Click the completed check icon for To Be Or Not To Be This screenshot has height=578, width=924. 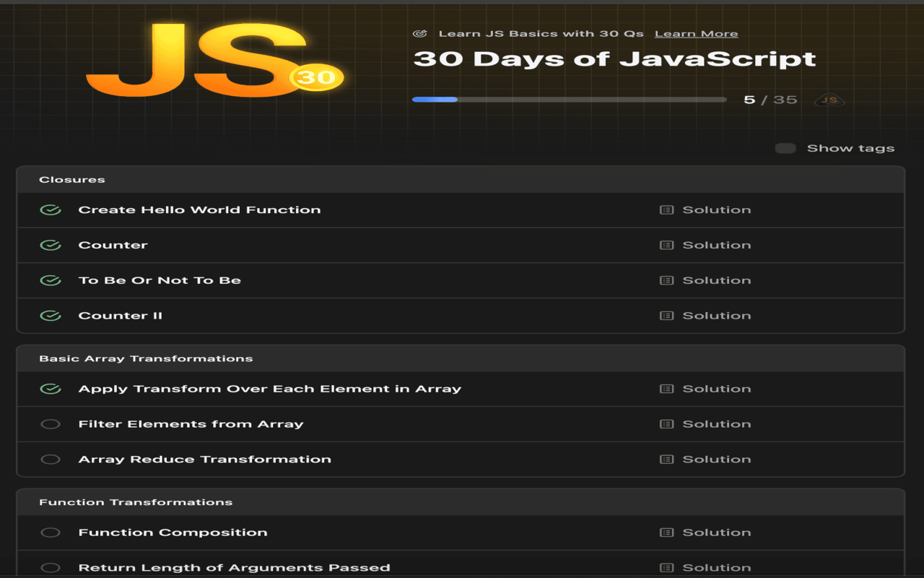[x=51, y=280]
